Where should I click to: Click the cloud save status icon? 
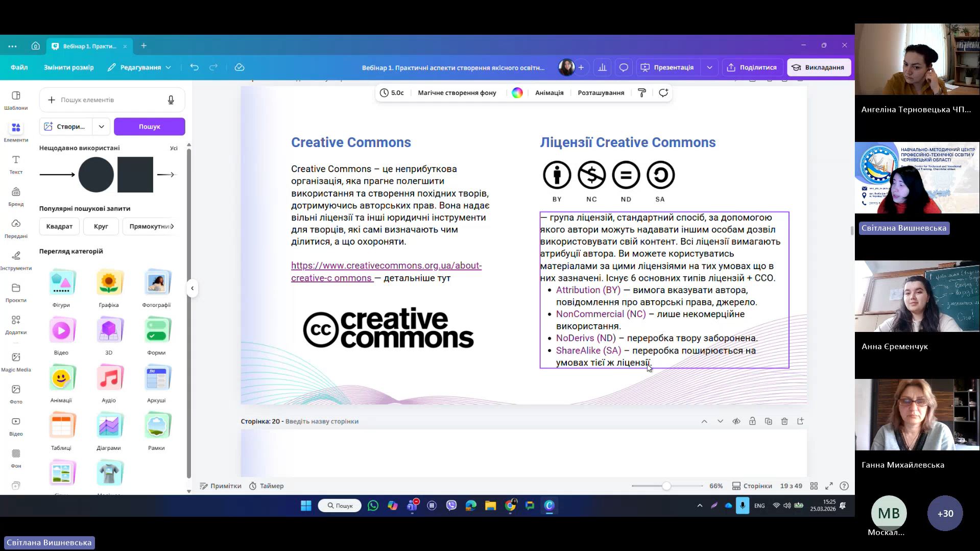tap(240, 67)
